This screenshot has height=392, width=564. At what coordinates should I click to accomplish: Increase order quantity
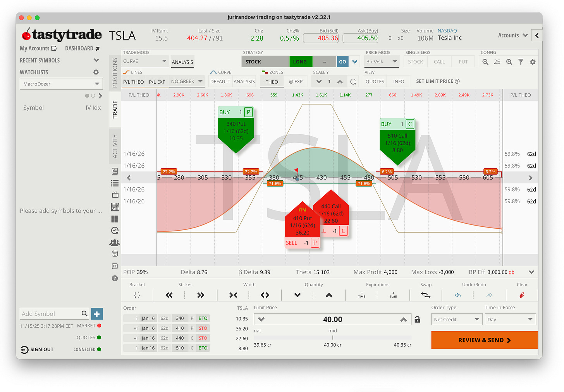click(329, 295)
